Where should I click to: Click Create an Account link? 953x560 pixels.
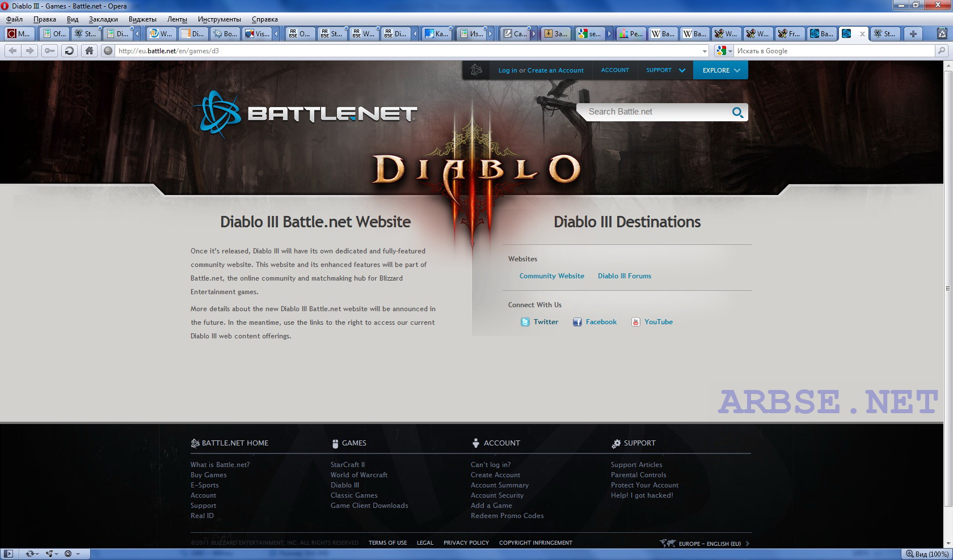tap(555, 70)
